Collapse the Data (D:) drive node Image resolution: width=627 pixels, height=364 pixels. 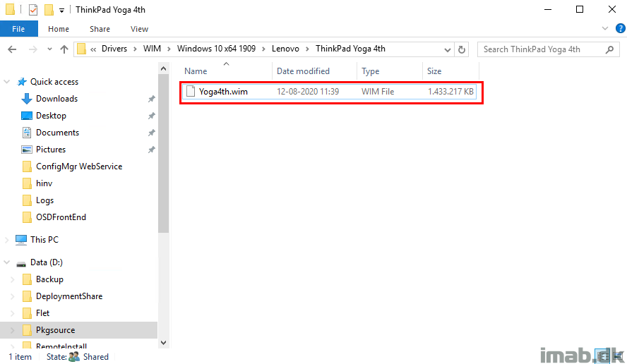(x=7, y=262)
